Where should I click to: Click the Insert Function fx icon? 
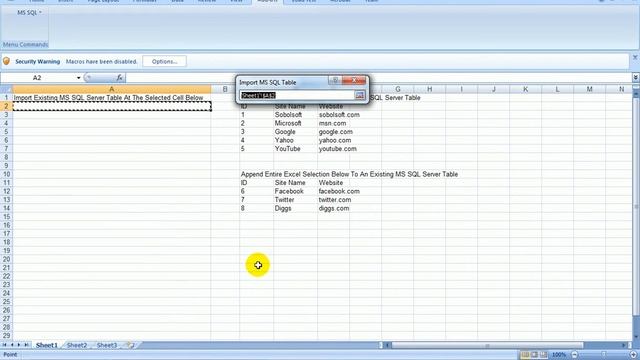click(x=119, y=78)
